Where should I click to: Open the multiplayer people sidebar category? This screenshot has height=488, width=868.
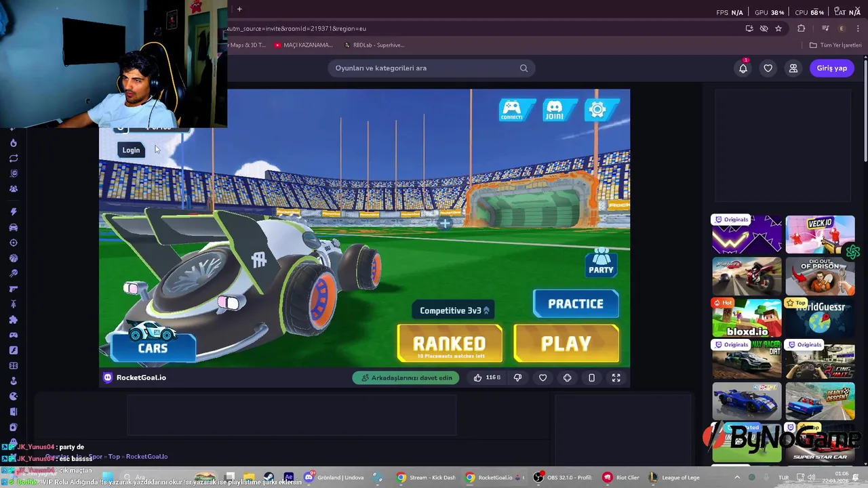point(14,189)
